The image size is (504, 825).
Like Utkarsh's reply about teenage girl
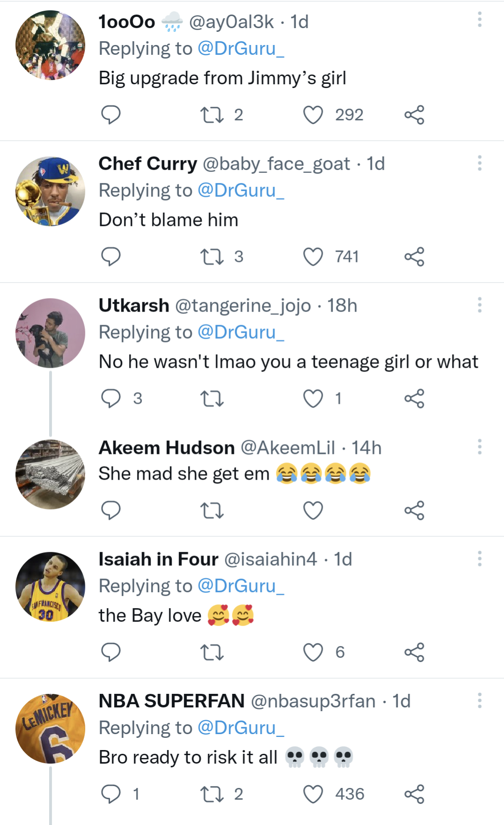(x=314, y=399)
